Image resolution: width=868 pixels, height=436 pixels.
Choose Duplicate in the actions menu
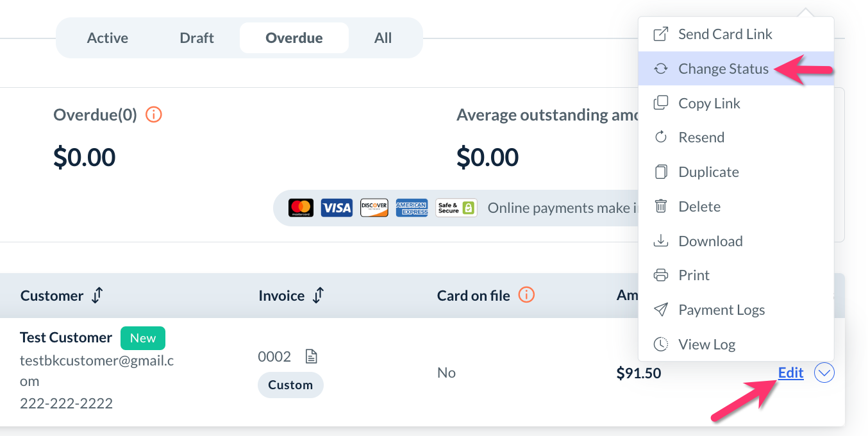[708, 172]
